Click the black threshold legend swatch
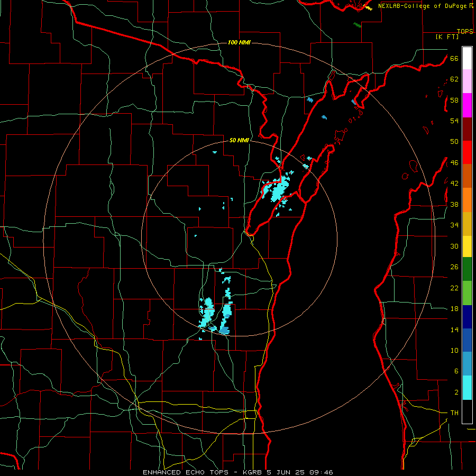476x476 pixels. [467, 411]
